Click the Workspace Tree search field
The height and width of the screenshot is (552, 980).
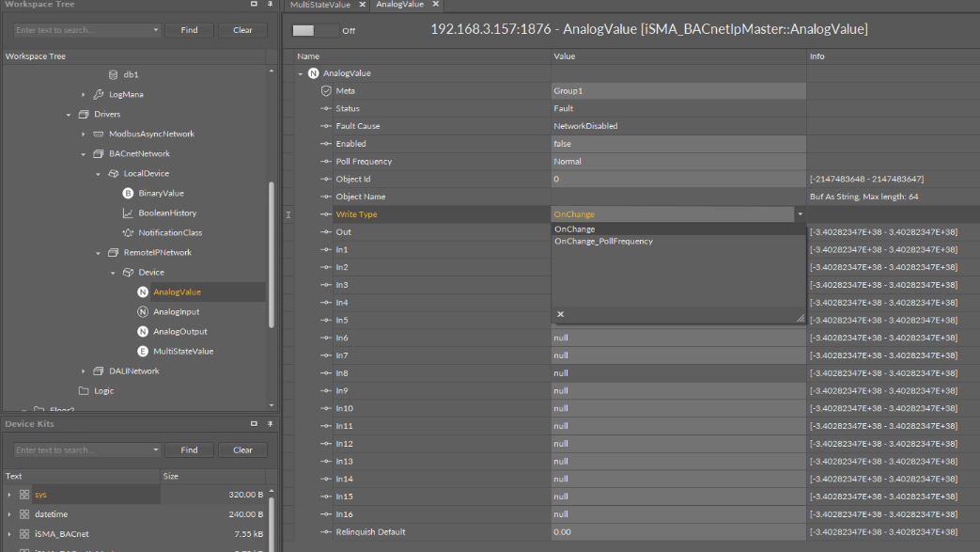[x=83, y=30]
